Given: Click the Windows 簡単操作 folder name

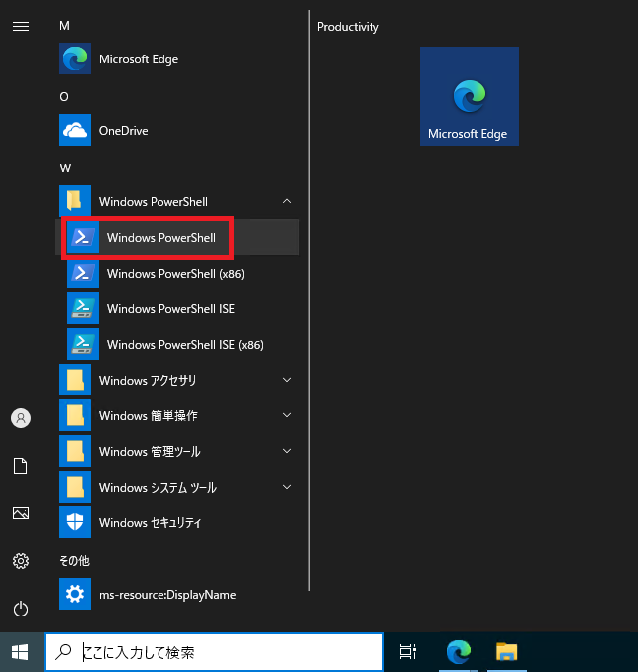Looking at the screenshot, I should point(149,415).
